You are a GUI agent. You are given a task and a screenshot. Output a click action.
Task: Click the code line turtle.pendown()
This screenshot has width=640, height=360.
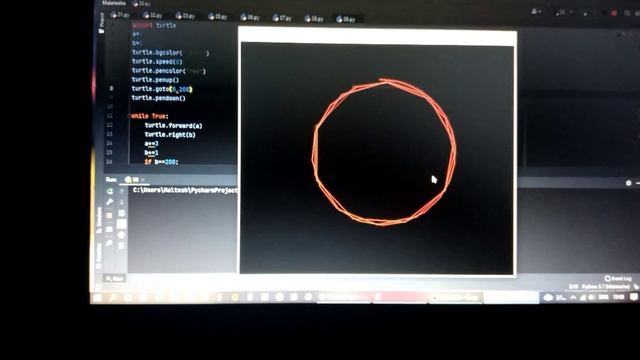click(x=158, y=98)
